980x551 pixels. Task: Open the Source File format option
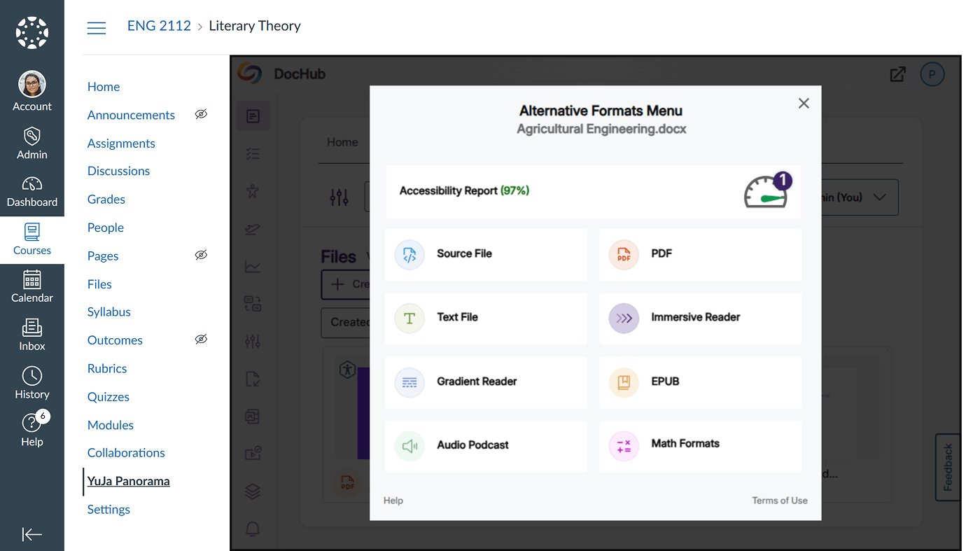(486, 254)
